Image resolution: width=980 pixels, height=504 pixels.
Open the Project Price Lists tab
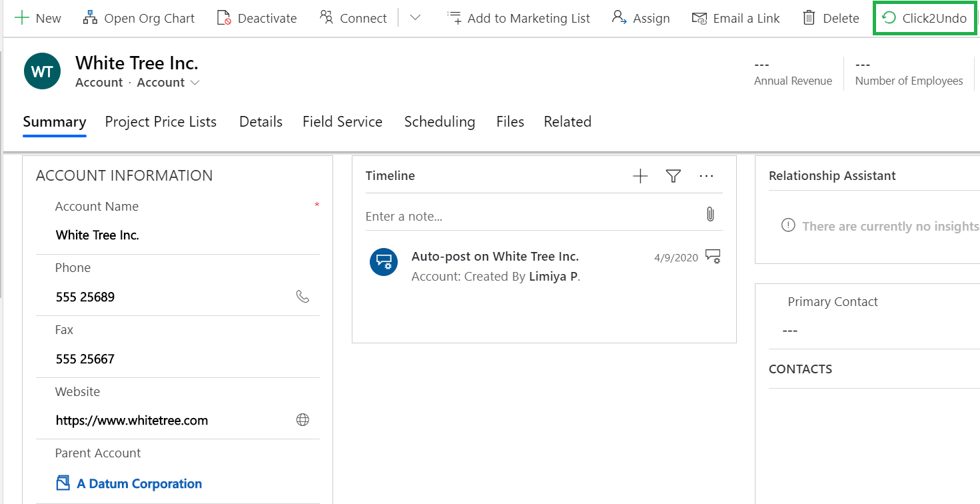click(161, 121)
